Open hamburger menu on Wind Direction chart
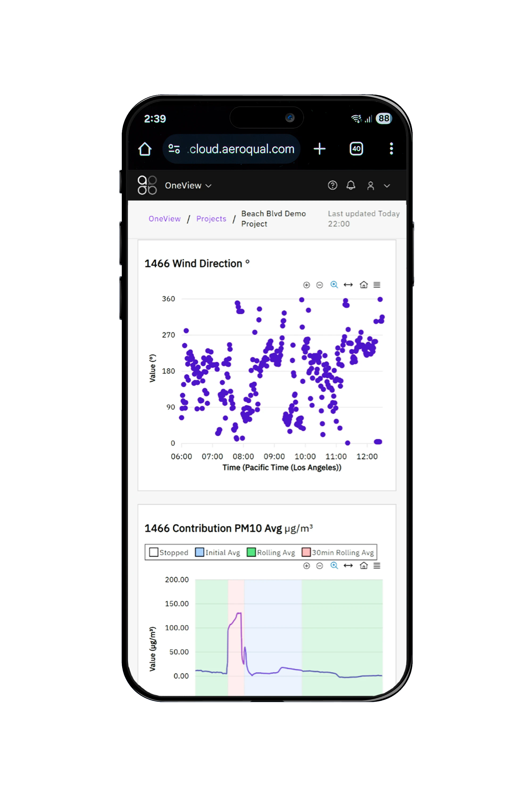The image size is (532, 798). tap(377, 285)
